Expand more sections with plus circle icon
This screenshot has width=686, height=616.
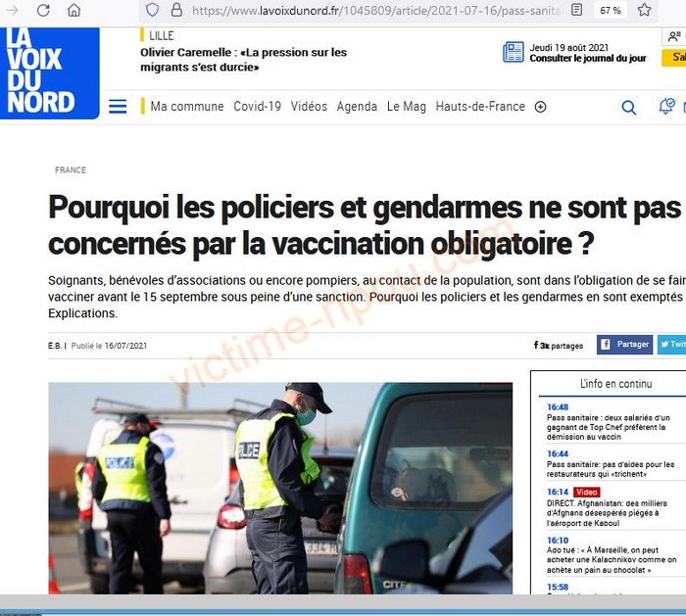[x=540, y=107]
